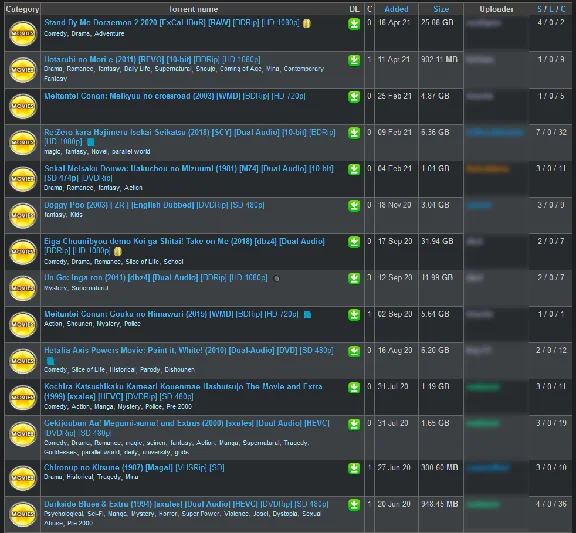Click the green uploader name in Darkside Blues row
Viewport: 576px width, 533px height.
point(483,504)
